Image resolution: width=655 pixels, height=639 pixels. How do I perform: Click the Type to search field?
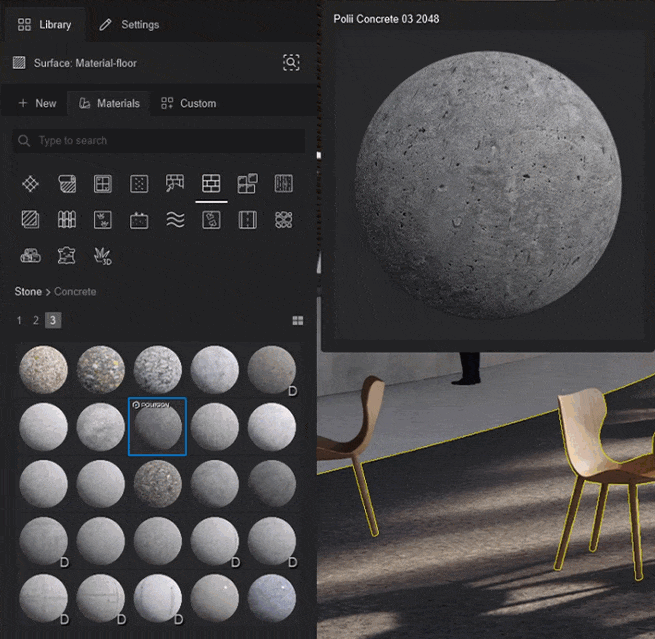click(x=160, y=141)
